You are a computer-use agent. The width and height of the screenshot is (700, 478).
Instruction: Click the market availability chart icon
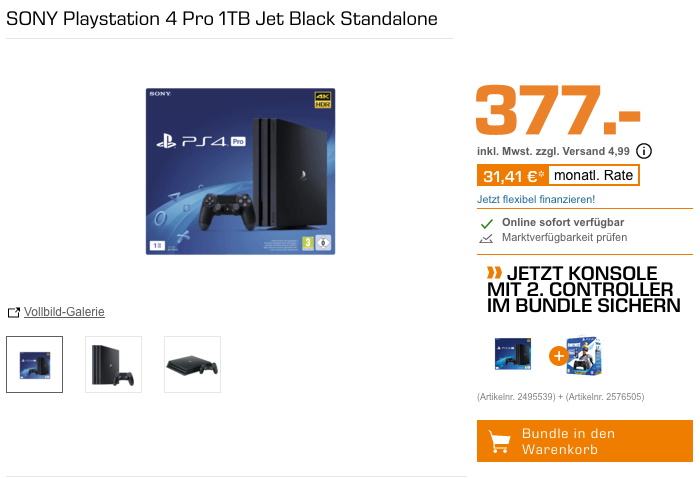[x=486, y=238]
